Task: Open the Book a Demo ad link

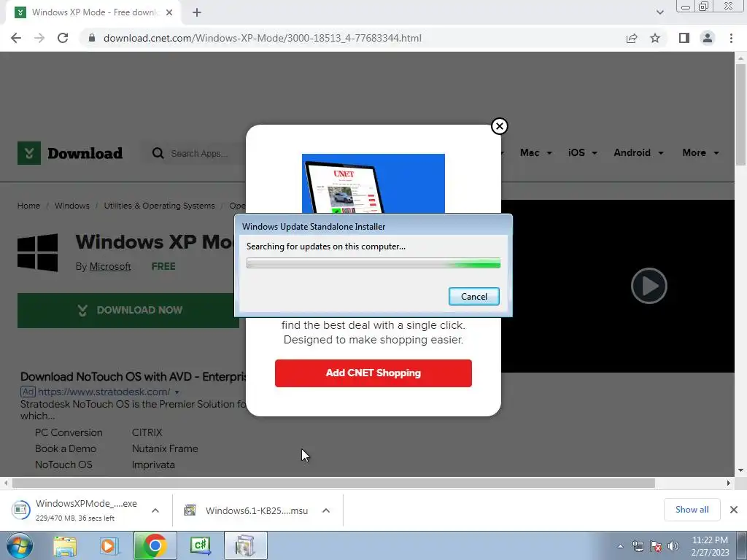Action: pos(66,448)
